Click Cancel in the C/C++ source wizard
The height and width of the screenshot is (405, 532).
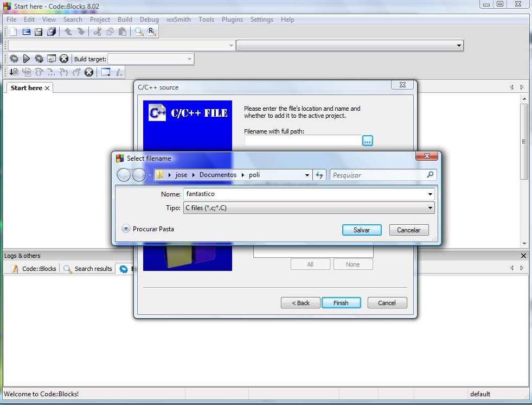[387, 303]
